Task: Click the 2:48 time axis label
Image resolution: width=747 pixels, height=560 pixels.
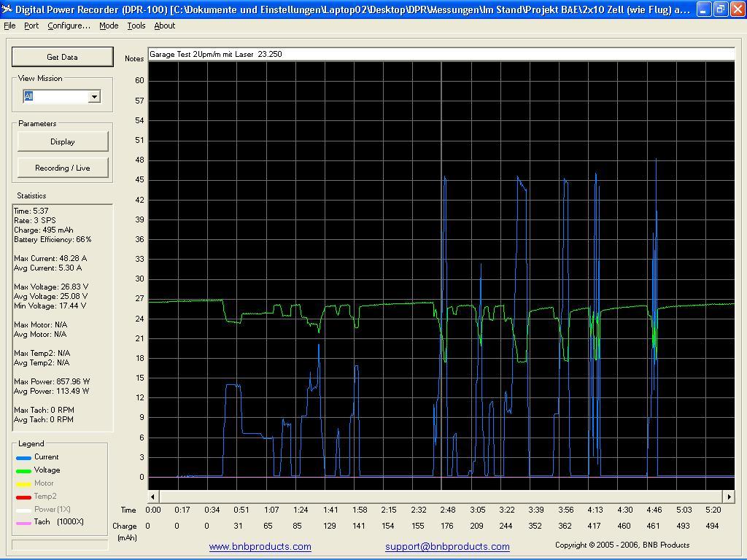Action: coord(448,510)
